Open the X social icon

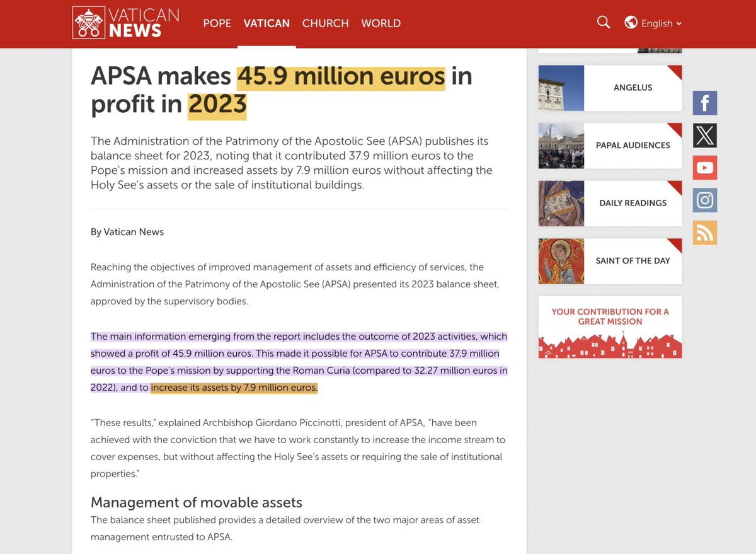pyautogui.click(x=705, y=136)
